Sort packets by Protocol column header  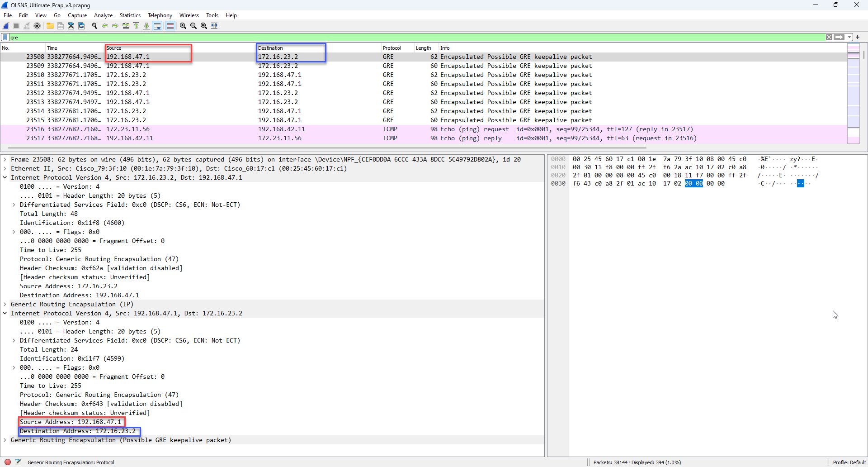(x=392, y=48)
